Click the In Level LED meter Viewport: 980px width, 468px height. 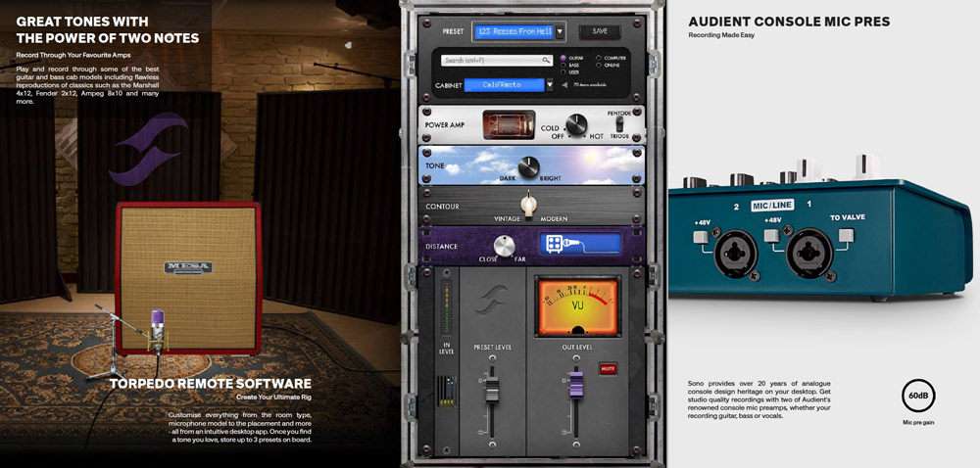(446, 307)
